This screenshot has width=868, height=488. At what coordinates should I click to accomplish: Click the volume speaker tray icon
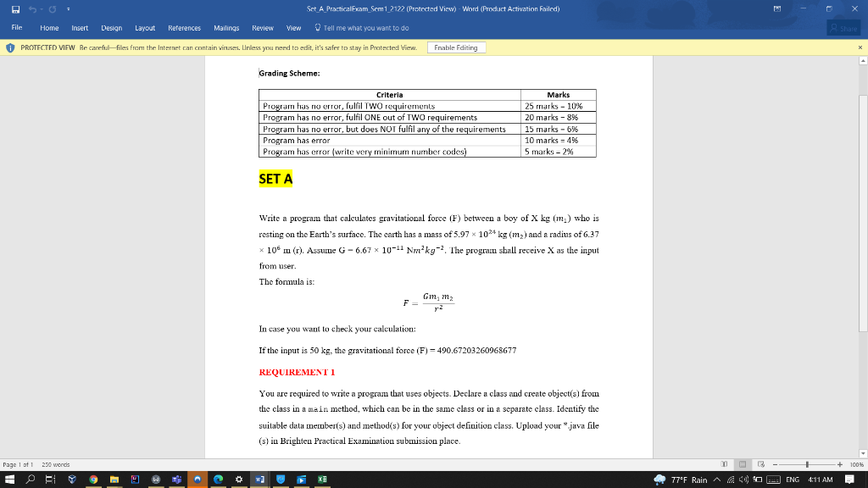point(744,480)
